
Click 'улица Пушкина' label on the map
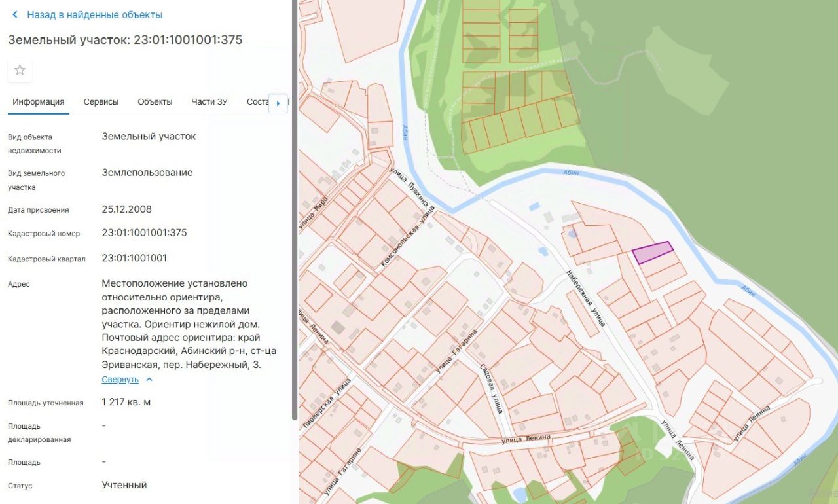tap(409, 188)
